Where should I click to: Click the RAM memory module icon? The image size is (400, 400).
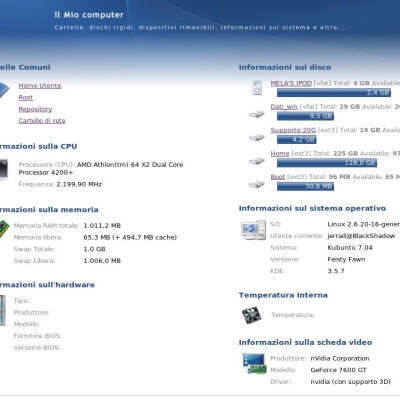point(3,229)
